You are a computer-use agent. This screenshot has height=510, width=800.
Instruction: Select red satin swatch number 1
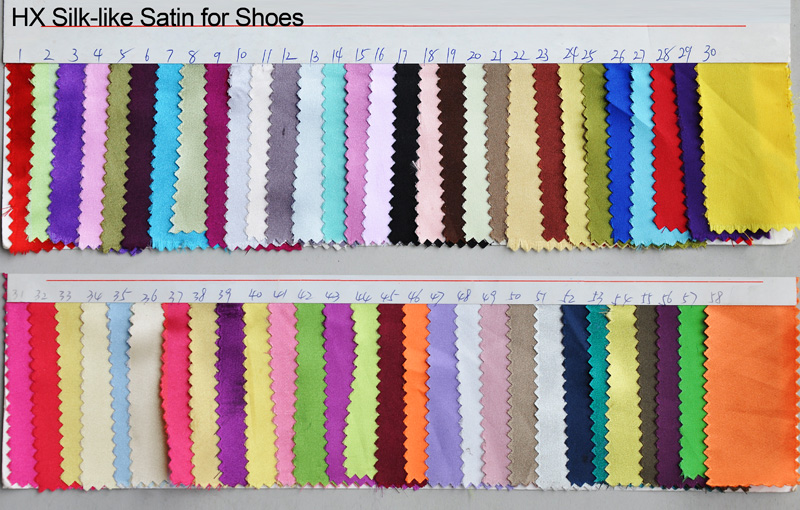[18, 156]
